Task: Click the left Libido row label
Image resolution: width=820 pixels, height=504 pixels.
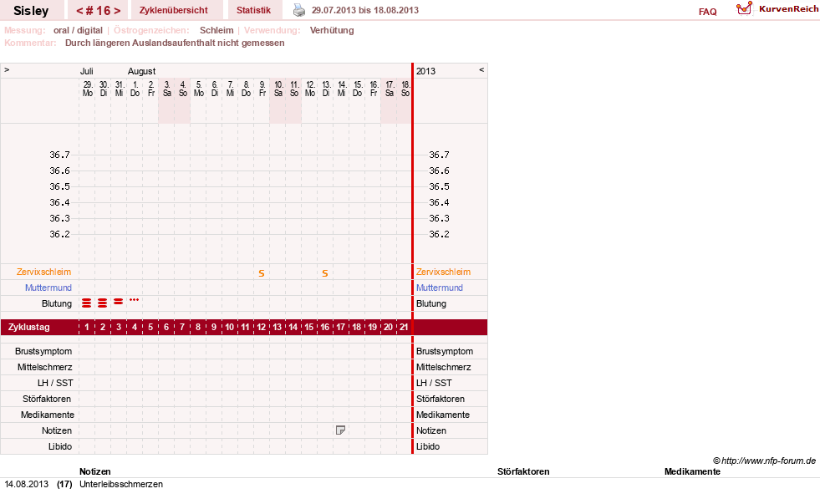Action: (60, 446)
